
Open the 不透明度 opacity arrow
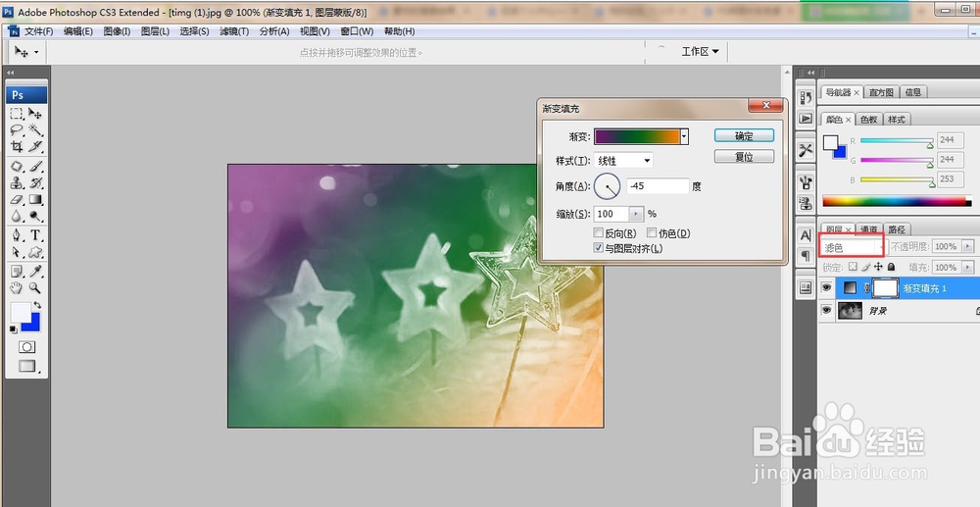coord(968,246)
